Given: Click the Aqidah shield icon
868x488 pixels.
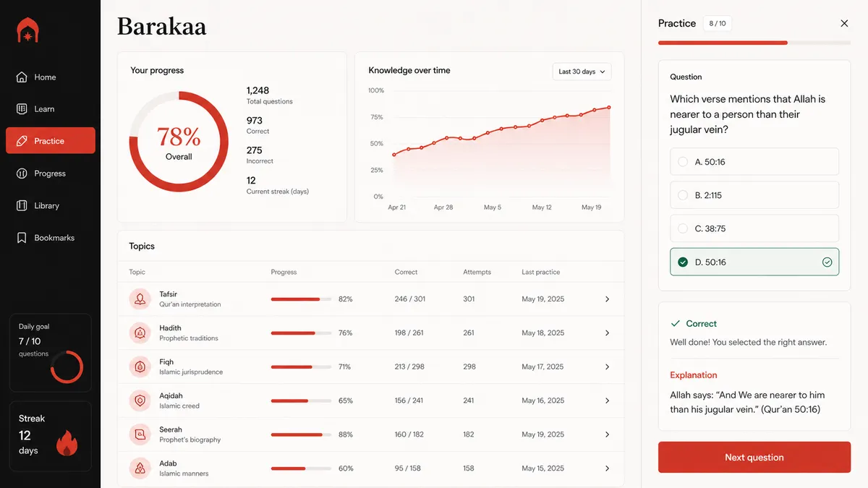Looking at the screenshot, I should point(140,401).
